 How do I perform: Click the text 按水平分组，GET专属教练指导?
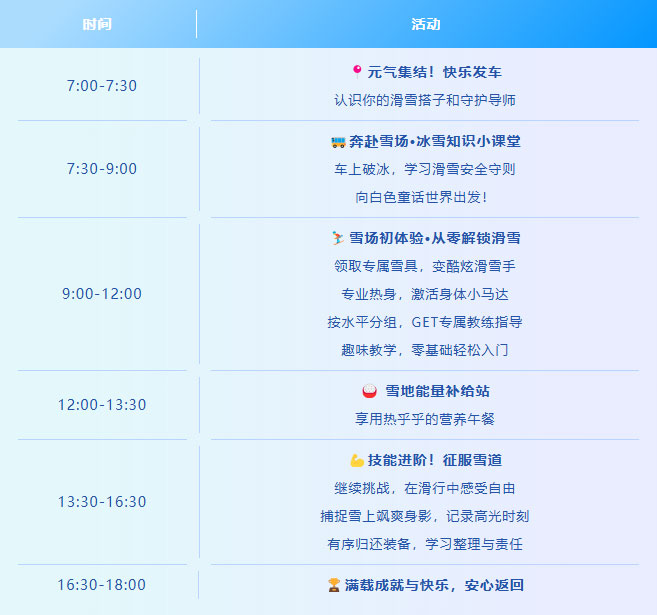point(425,322)
